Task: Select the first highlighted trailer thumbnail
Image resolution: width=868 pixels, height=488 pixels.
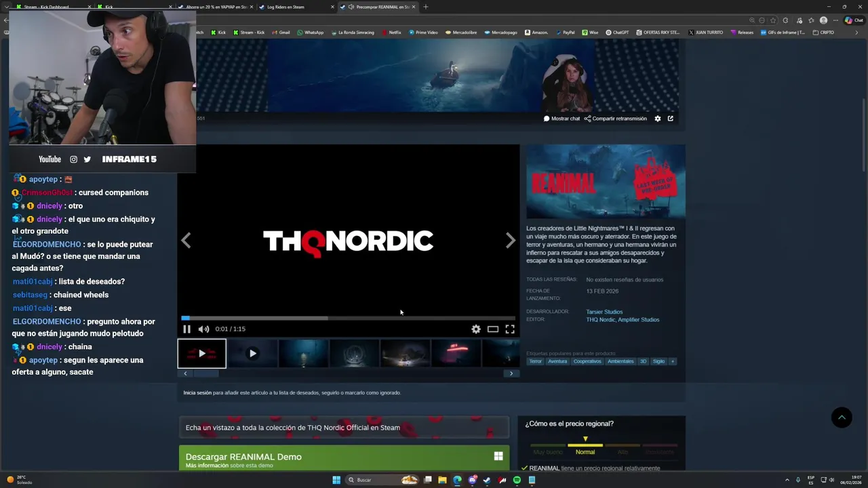Action: point(201,353)
